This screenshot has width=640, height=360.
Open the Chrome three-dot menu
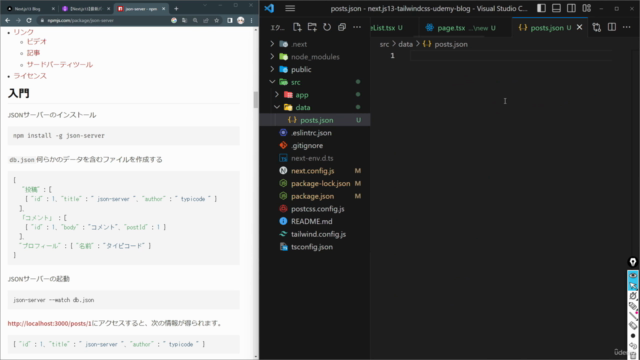(x=251, y=20)
